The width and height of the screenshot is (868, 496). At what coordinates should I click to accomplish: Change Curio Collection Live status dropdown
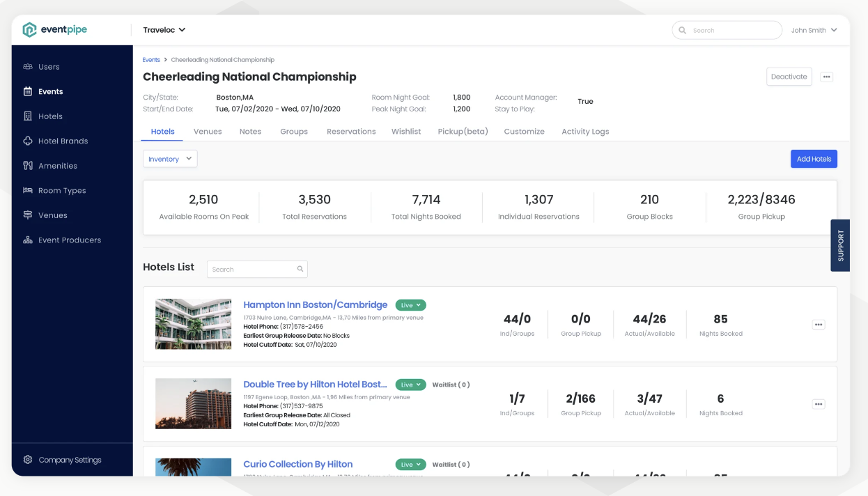pyautogui.click(x=411, y=465)
